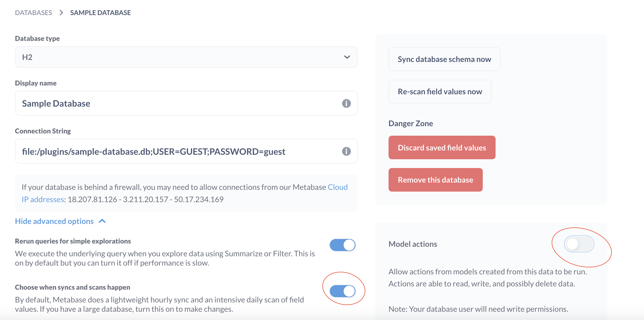
Task: Click the Danger Zone heading
Action: click(x=411, y=123)
